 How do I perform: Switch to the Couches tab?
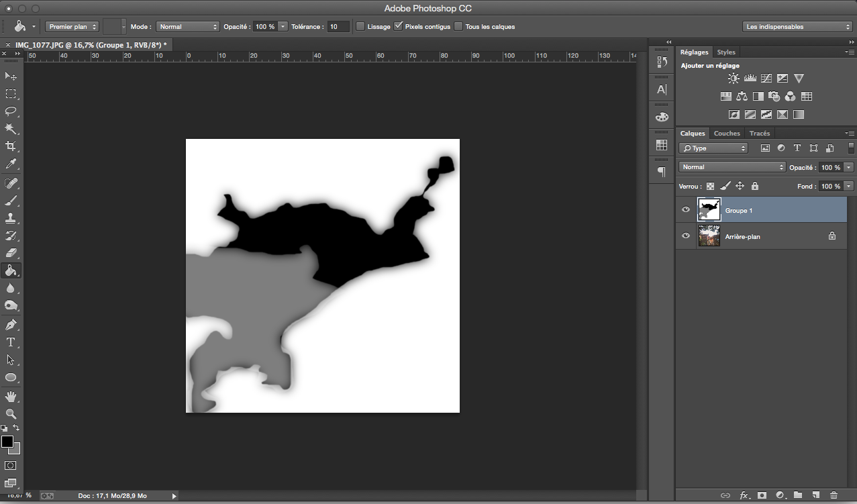tap(727, 133)
